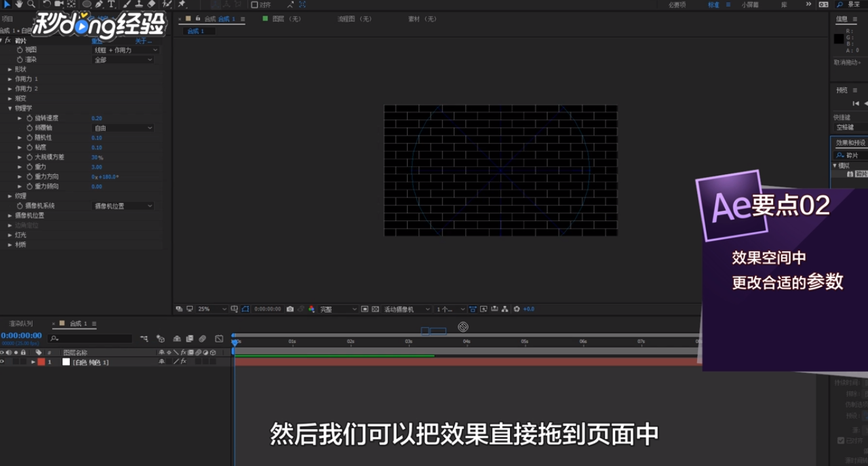Toggle the fx switch on 碎片 effect
This screenshot has width=868, height=466.
click(x=8, y=41)
